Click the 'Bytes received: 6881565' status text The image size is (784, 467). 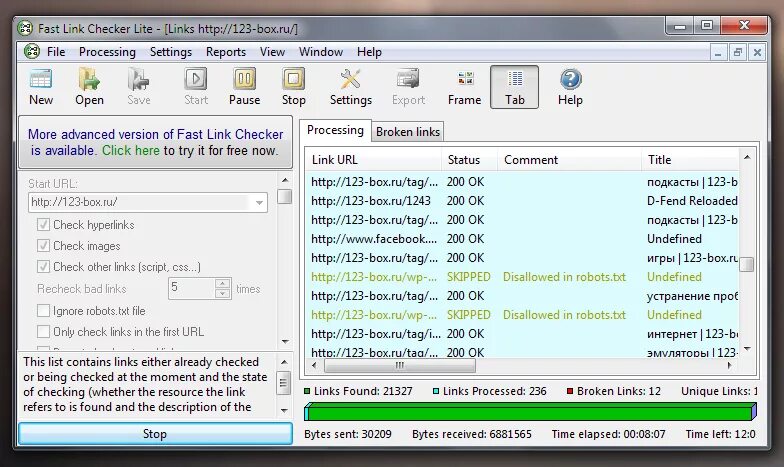pyautogui.click(x=472, y=434)
